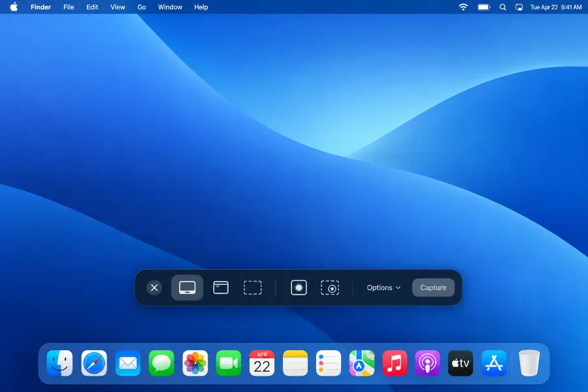The width and height of the screenshot is (588, 392).
Task: Open the Window menu
Action: [x=170, y=7]
